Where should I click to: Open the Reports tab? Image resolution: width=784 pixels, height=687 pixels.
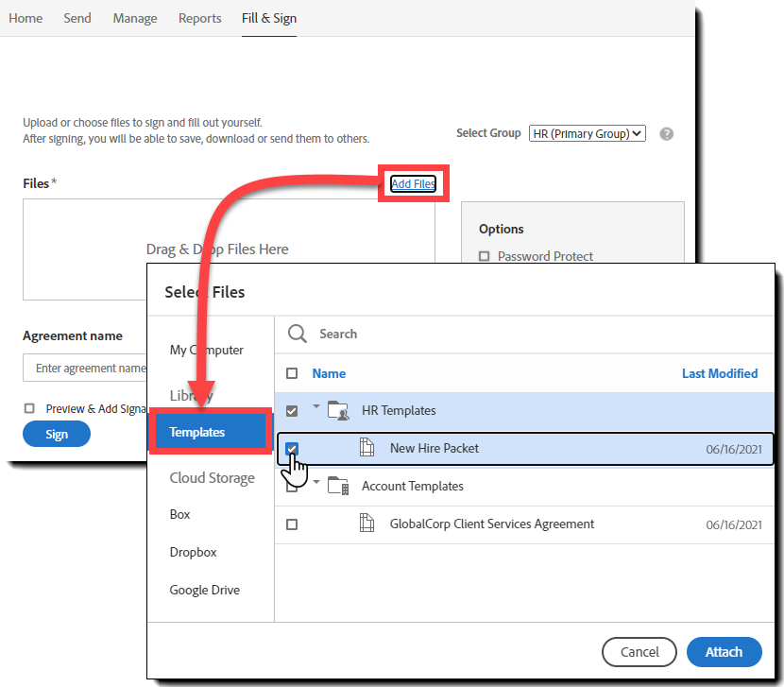200,19
